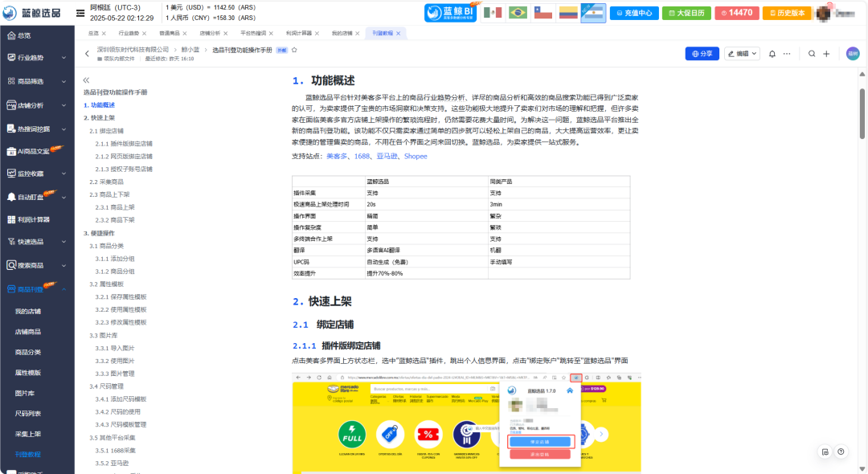Select the Colombia flag site

568,12
